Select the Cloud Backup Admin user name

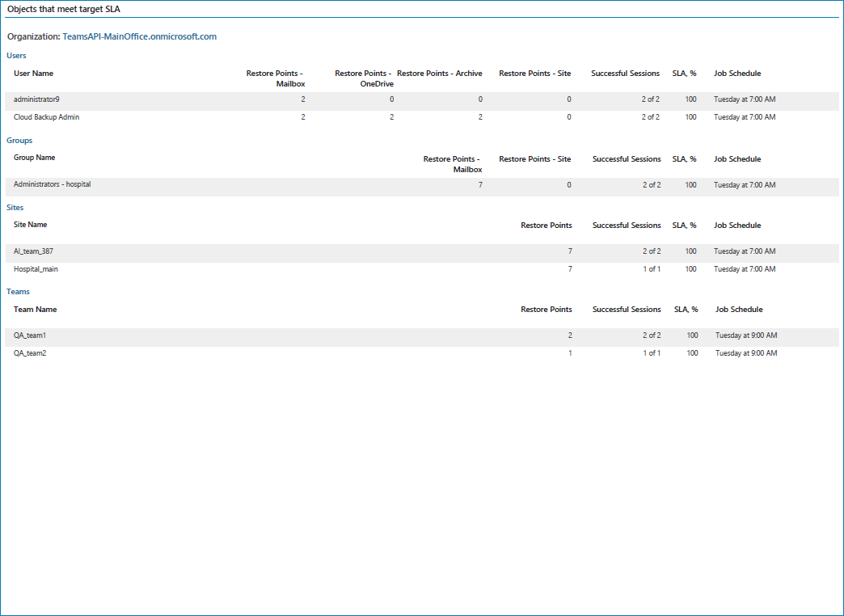(46, 117)
